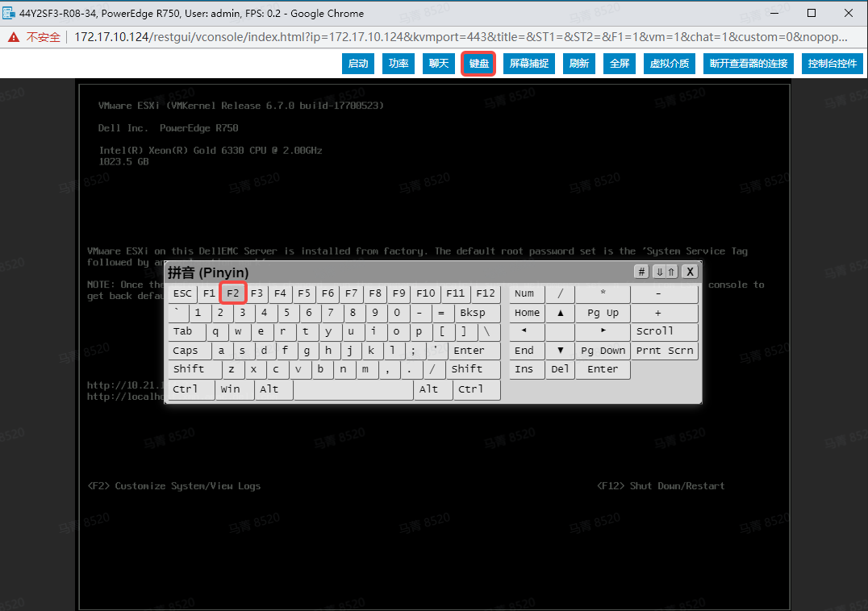Toggle Caps Lock on the virtual keyboard
The height and width of the screenshot is (611, 868).
pyautogui.click(x=188, y=351)
